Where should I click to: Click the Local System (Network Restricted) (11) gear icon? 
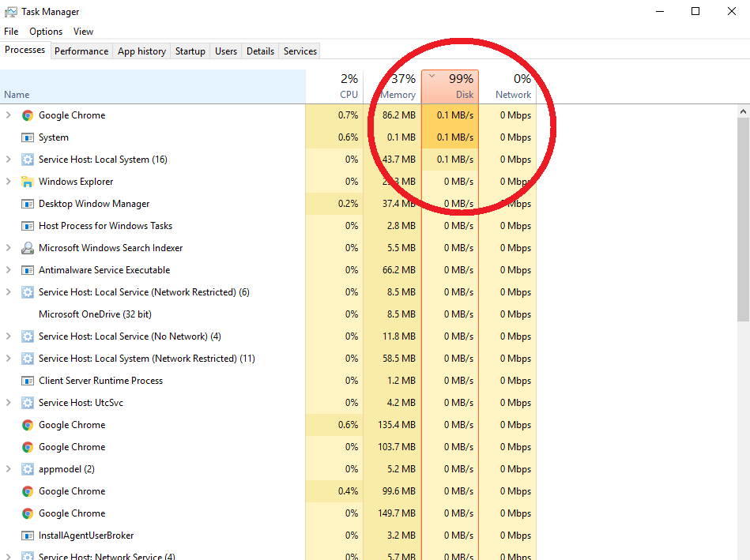click(x=27, y=359)
